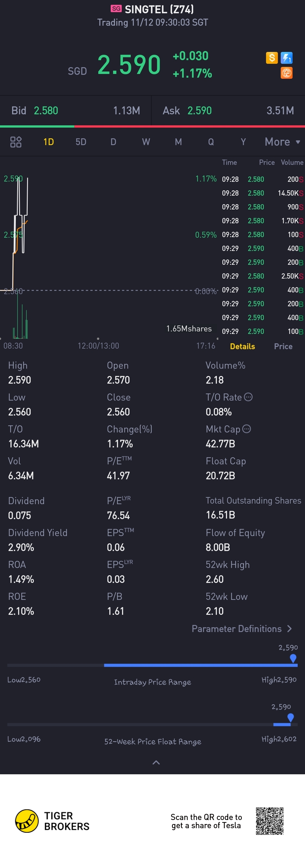Switch chart to Y (yearly) period
This screenshot has width=305, height=868.
(243, 142)
